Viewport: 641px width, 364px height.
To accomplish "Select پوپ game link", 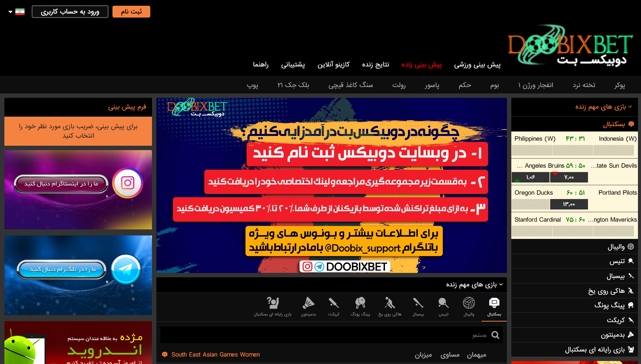I will click(x=252, y=85).
